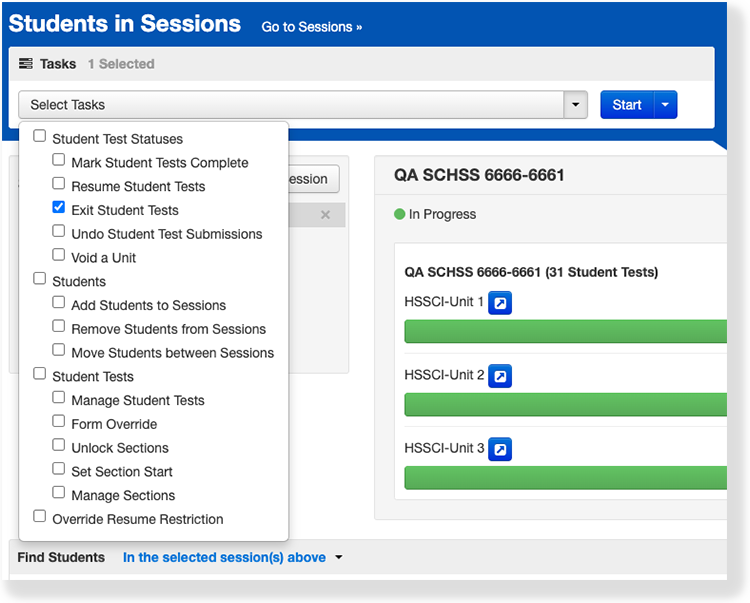Tick Resume Student Tests checkbox
The image size is (750, 603).
click(59, 185)
